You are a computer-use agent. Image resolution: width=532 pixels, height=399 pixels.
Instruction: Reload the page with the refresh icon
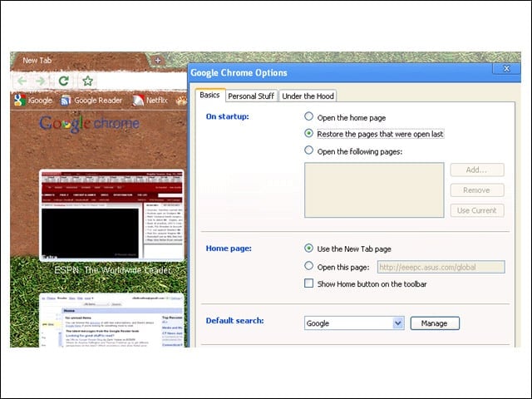point(64,81)
